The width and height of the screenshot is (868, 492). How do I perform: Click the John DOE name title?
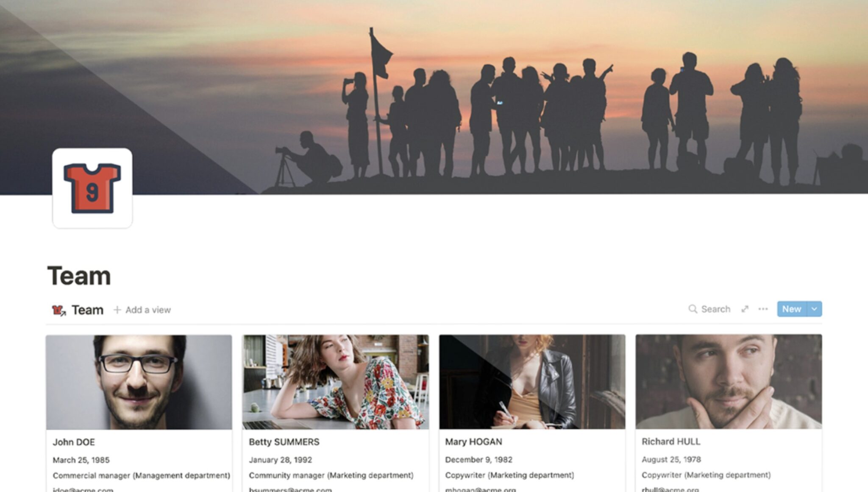pyautogui.click(x=74, y=442)
